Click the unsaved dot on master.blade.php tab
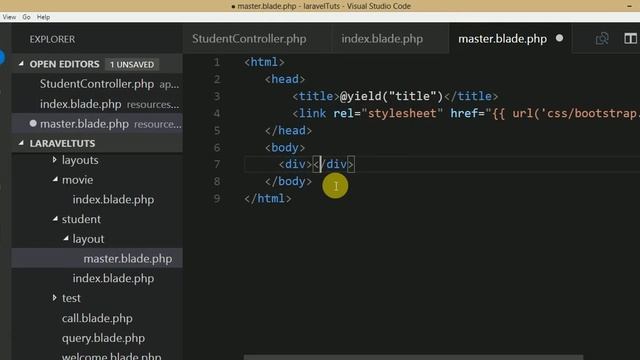The image size is (640, 360). click(x=560, y=38)
